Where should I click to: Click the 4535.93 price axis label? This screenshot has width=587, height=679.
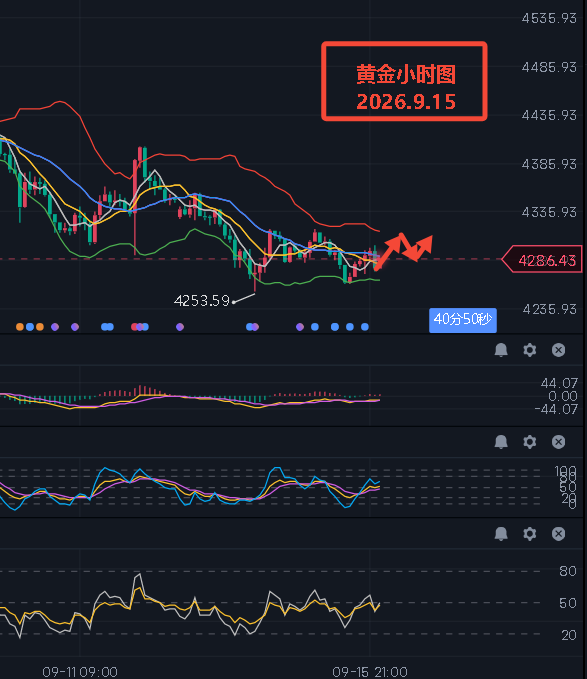[x=549, y=18]
